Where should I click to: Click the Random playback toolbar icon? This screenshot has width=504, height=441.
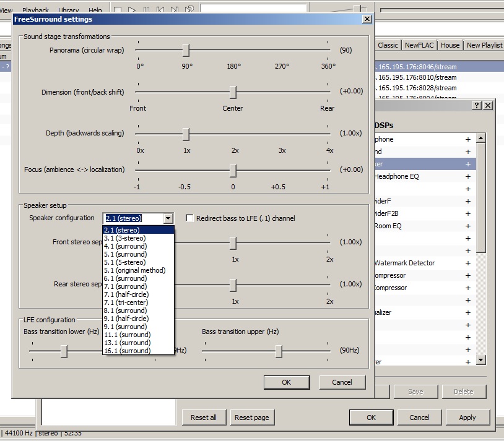click(189, 10)
